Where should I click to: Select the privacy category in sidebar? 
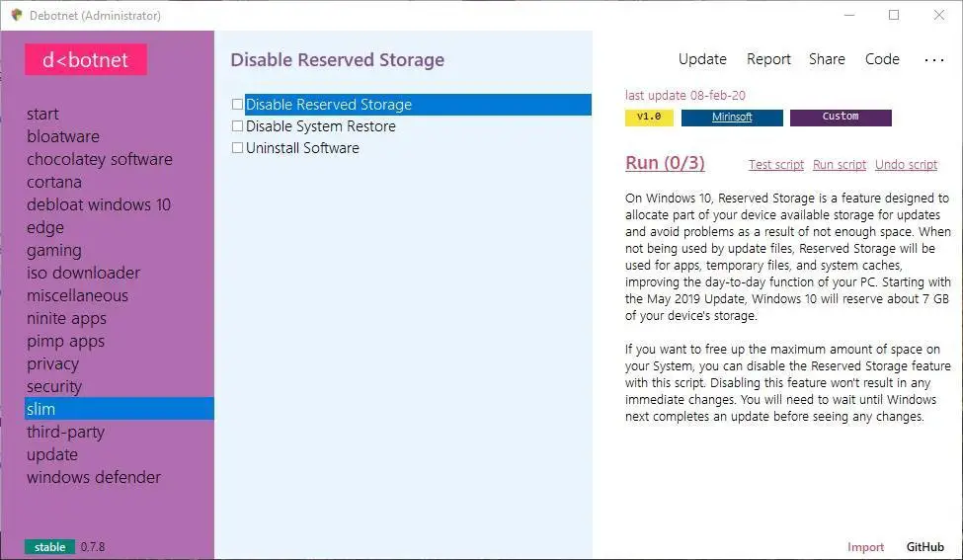click(x=53, y=363)
